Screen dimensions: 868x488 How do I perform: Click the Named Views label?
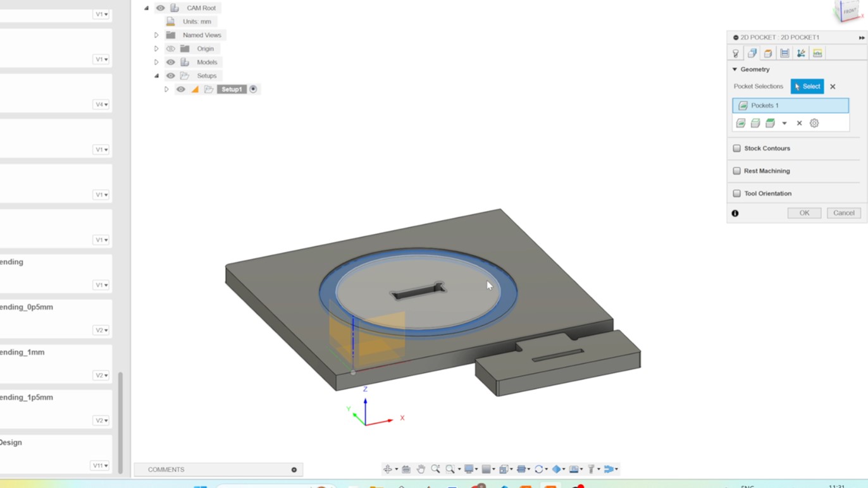tap(202, 35)
